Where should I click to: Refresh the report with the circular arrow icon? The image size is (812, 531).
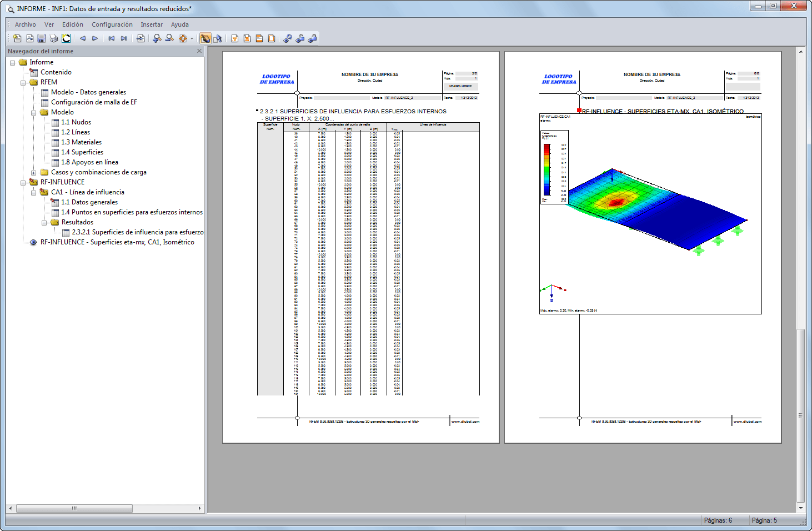66,38
